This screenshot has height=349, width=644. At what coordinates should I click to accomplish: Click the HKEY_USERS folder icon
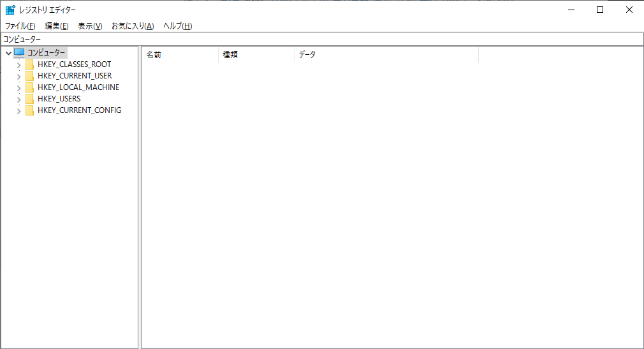pos(29,99)
